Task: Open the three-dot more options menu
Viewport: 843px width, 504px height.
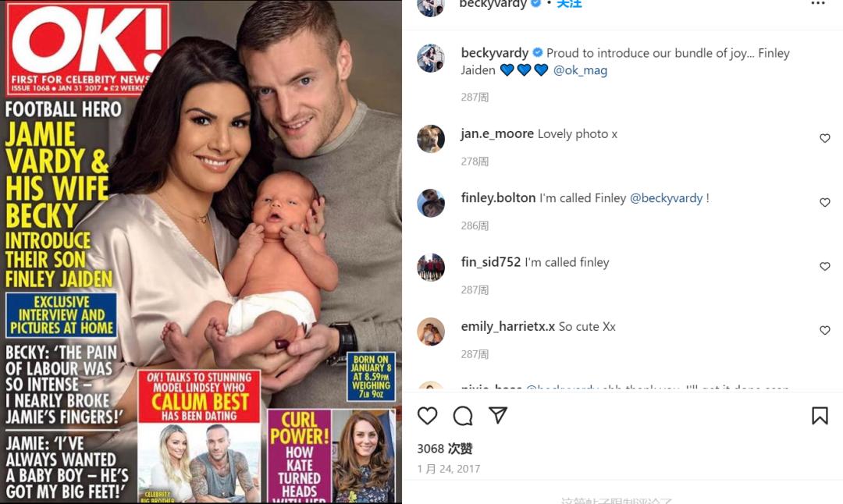Action: point(818,3)
